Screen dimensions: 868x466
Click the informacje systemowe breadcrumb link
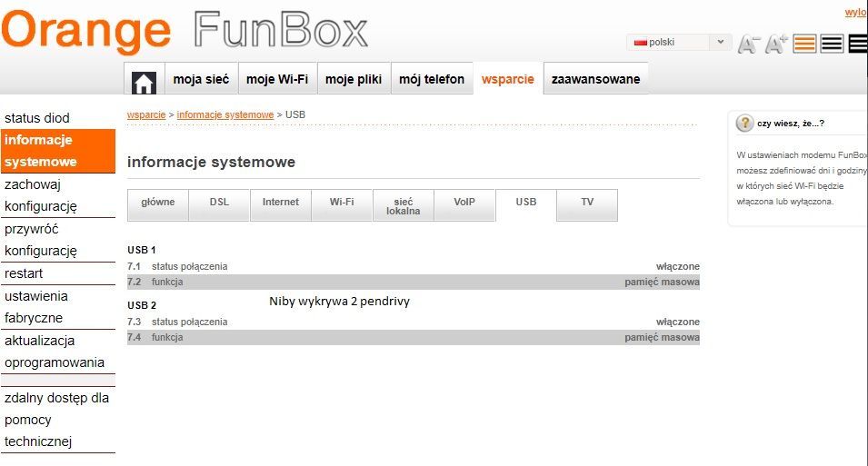[225, 114]
